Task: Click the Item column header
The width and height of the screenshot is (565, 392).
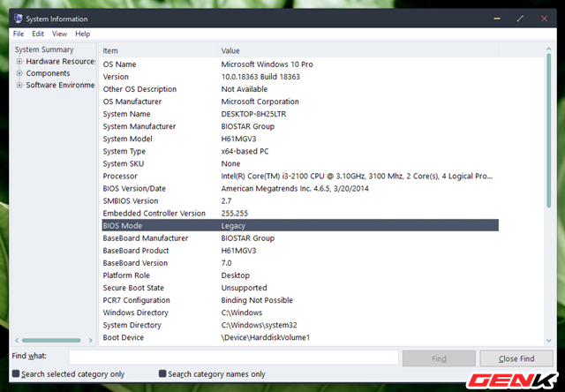Action: coord(158,51)
